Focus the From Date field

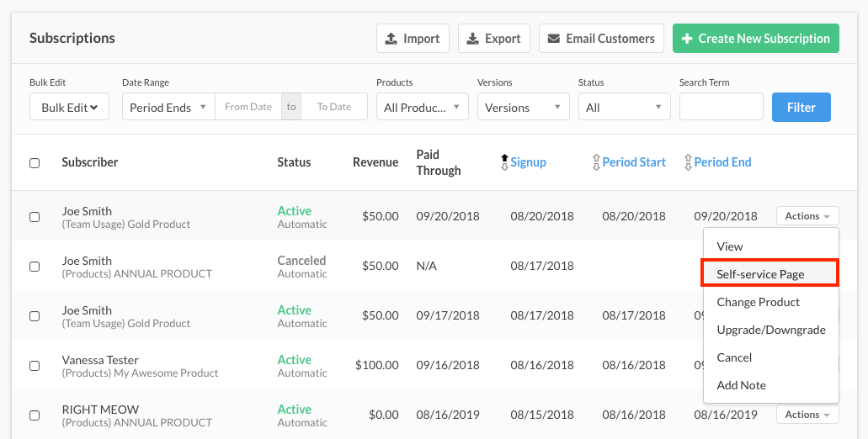pos(248,107)
